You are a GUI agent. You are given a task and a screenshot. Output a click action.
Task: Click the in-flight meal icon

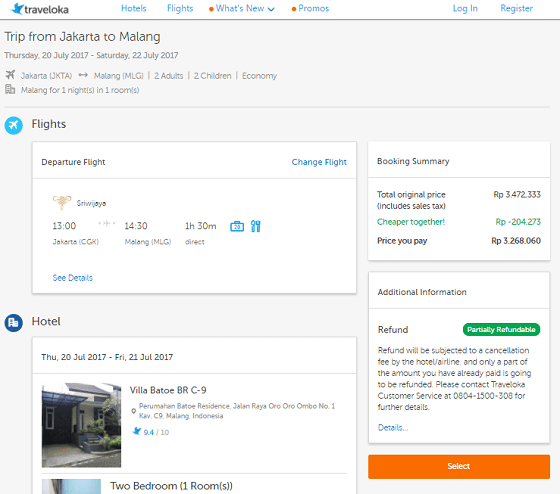click(256, 226)
